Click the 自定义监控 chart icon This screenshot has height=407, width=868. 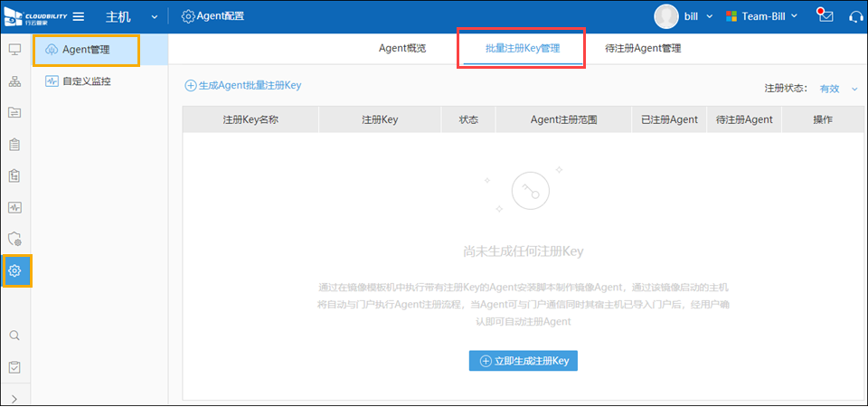click(52, 81)
